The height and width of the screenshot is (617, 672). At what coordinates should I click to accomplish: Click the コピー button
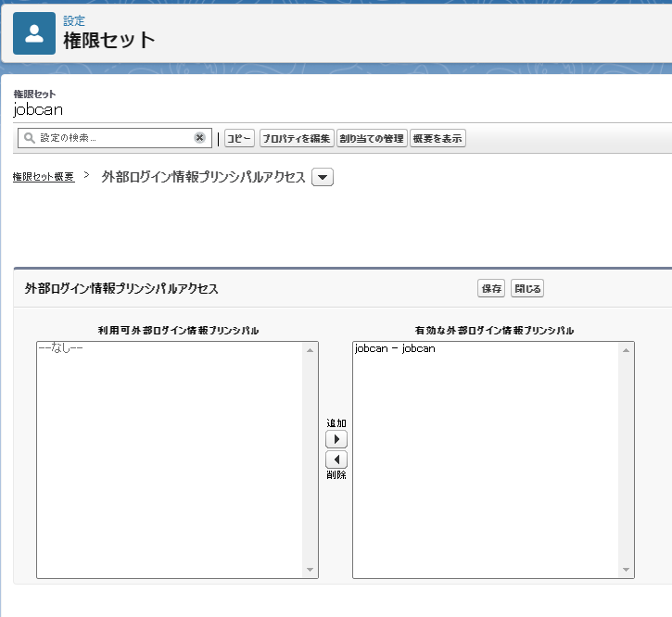click(239, 138)
